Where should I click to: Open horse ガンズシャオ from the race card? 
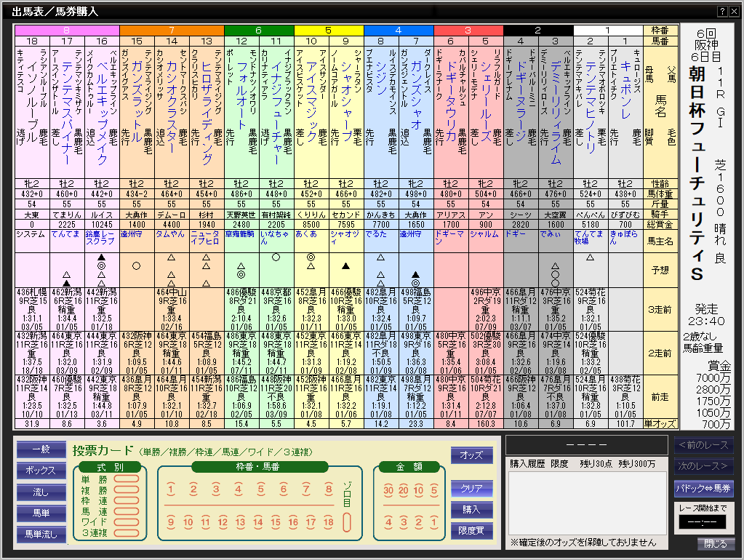(416, 96)
